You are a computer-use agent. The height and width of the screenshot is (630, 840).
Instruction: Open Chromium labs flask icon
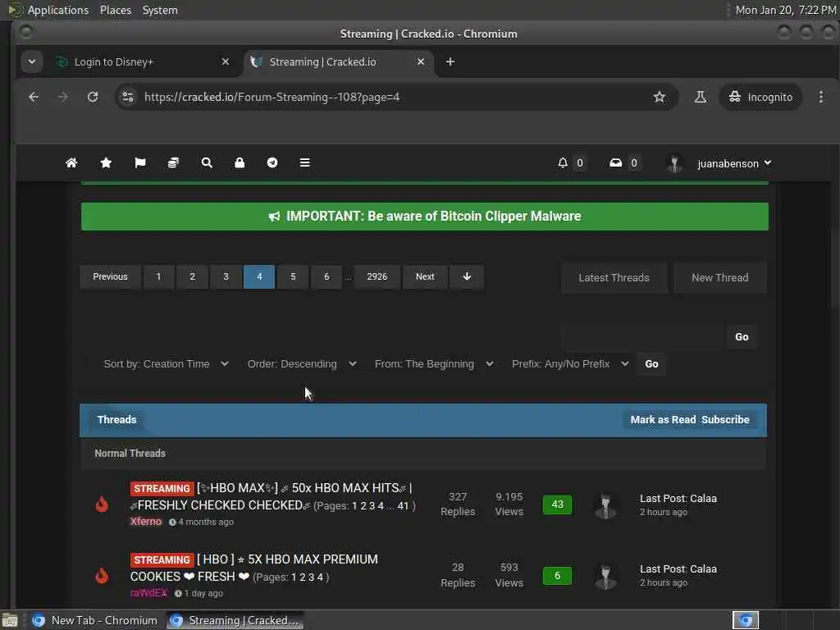click(x=701, y=97)
